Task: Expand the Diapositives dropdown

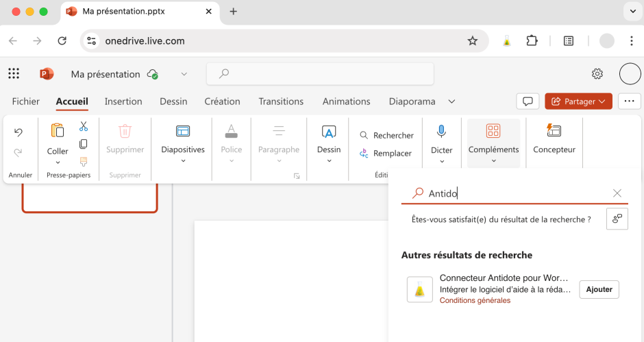Action: tap(183, 161)
